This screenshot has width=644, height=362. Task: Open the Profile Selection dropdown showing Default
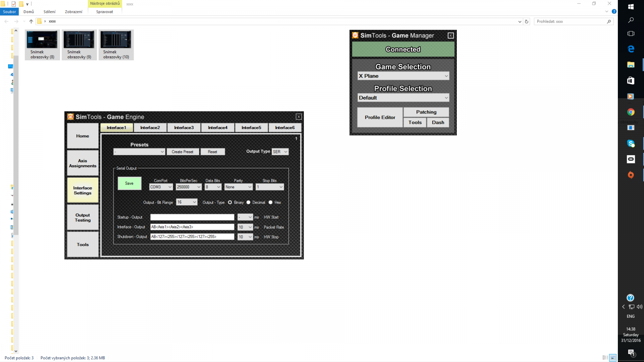(x=403, y=98)
